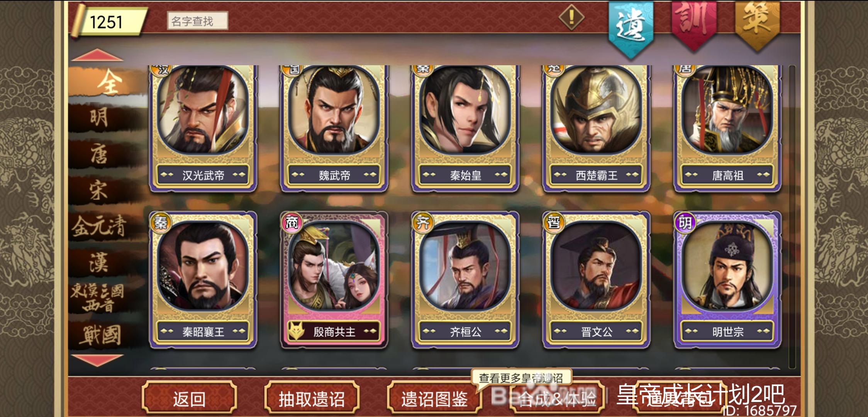Click the 抽取遗诏 button
Screen dimensions: 868x417
click(312, 398)
